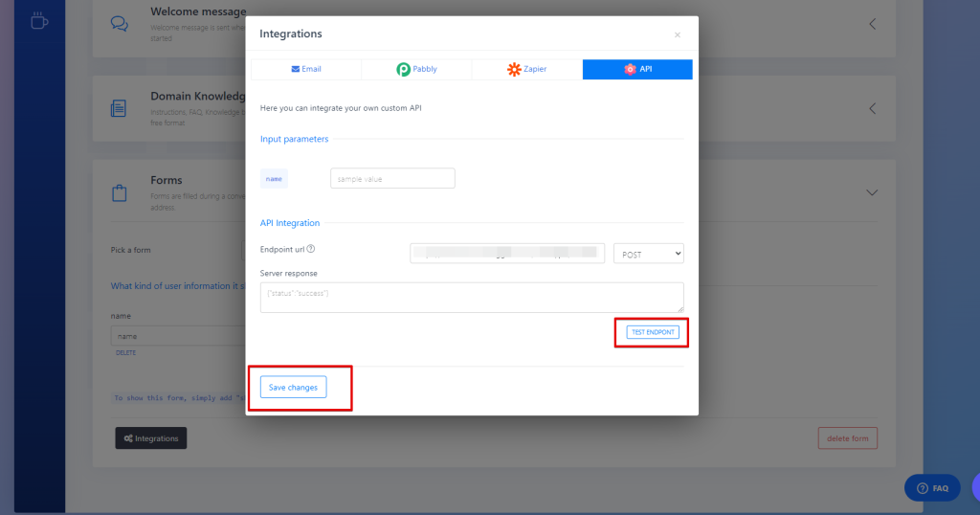
Task: Click the Endpoint url help icon
Action: 310,250
